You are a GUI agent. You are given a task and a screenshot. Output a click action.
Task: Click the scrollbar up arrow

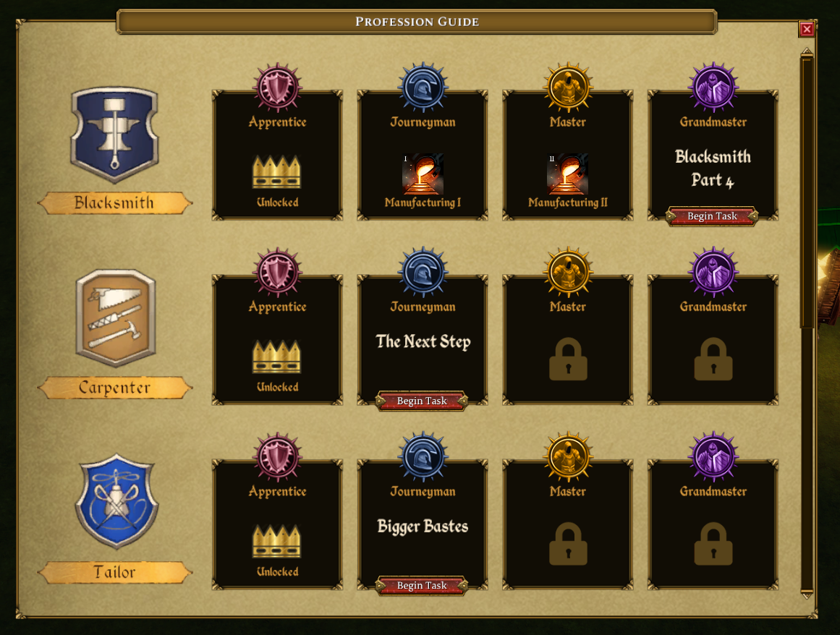807,52
